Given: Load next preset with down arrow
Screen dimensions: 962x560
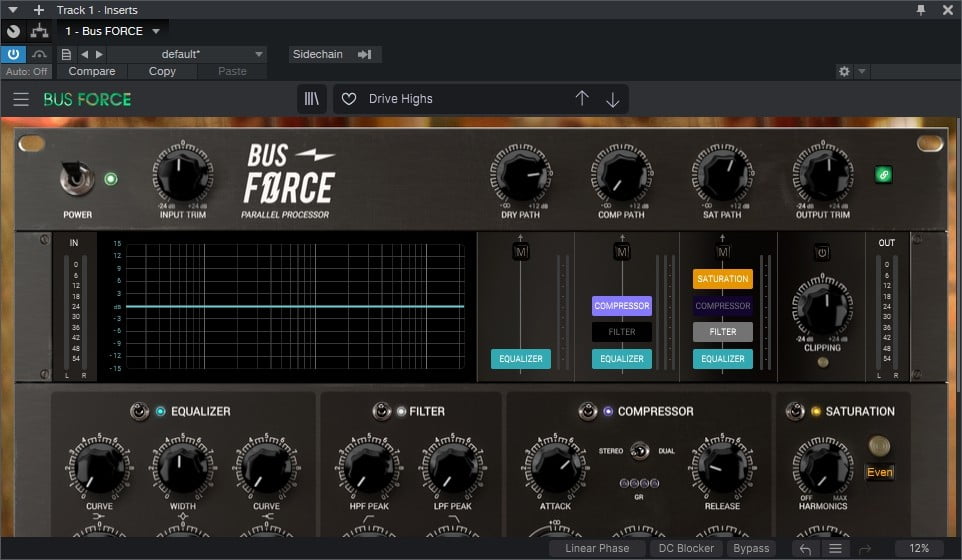Looking at the screenshot, I should 613,99.
